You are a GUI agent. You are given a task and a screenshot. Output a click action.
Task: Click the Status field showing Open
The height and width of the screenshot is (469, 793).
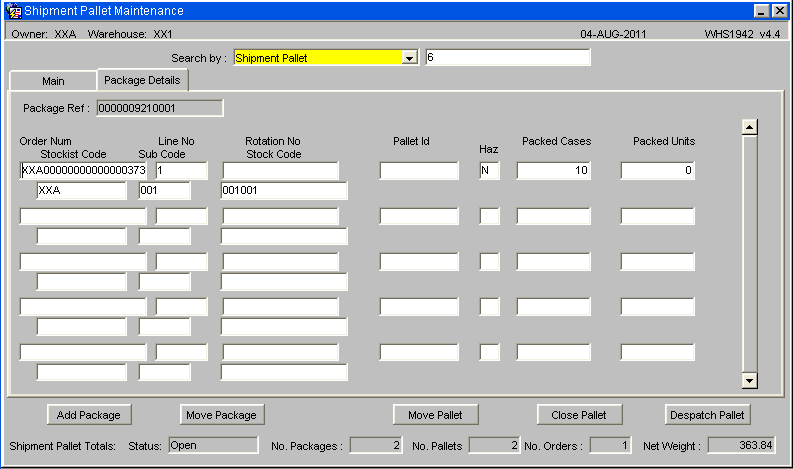[213, 445]
